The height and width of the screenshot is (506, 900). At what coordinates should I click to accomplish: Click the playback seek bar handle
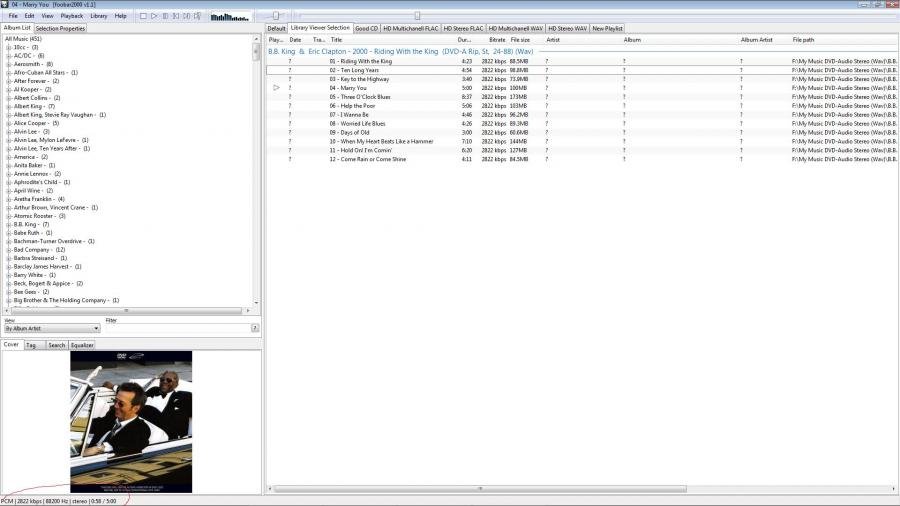point(417,16)
